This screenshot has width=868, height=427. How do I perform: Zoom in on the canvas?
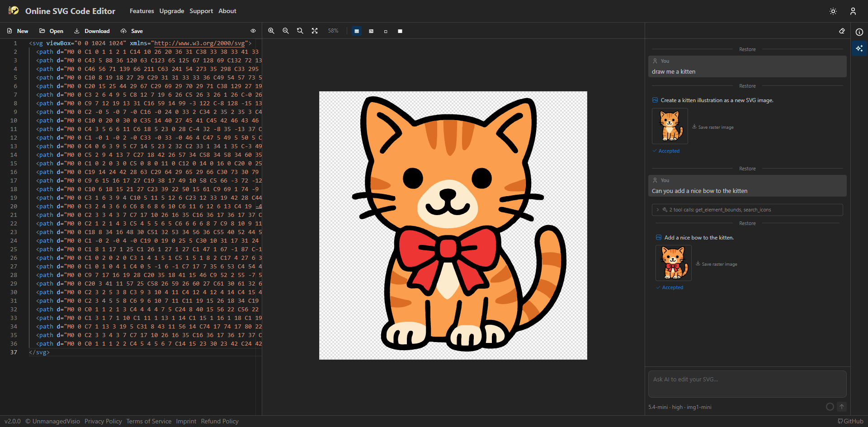[271, 31]
